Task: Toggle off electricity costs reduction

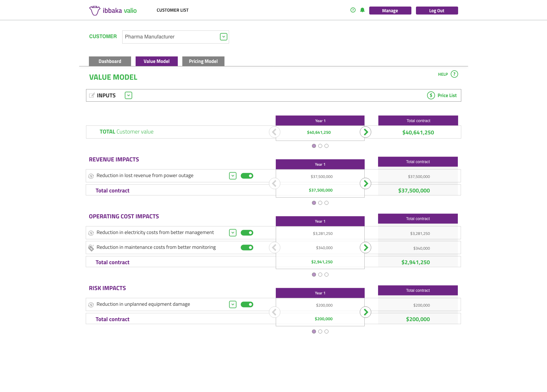Action: tap(247, 233)
